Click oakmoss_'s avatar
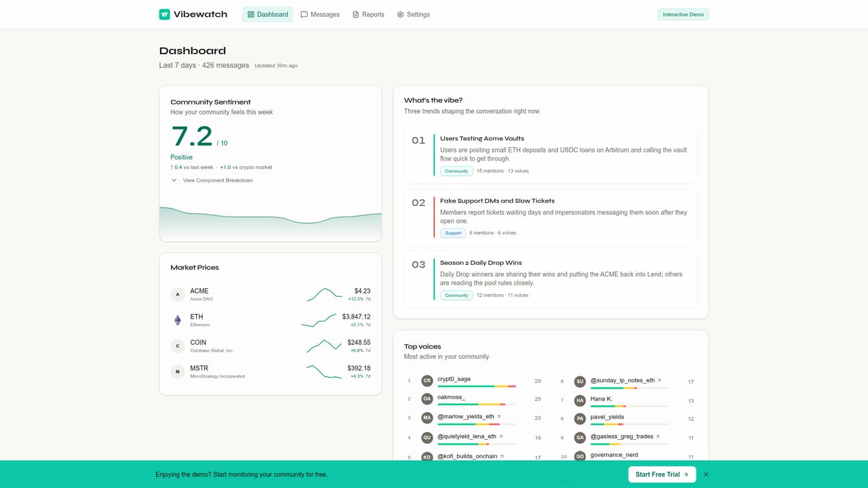 point(427,399)
